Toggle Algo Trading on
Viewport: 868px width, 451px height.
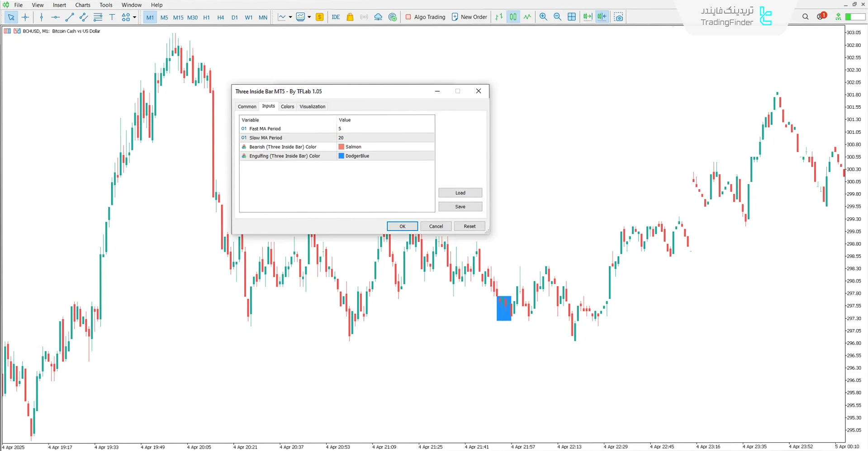[x=425, y=17]
